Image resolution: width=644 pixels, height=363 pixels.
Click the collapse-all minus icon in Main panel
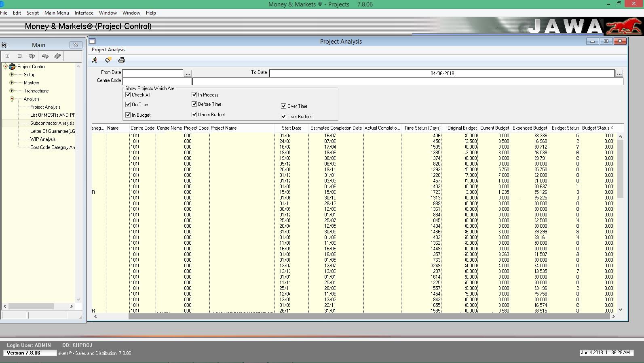[19, 56]
